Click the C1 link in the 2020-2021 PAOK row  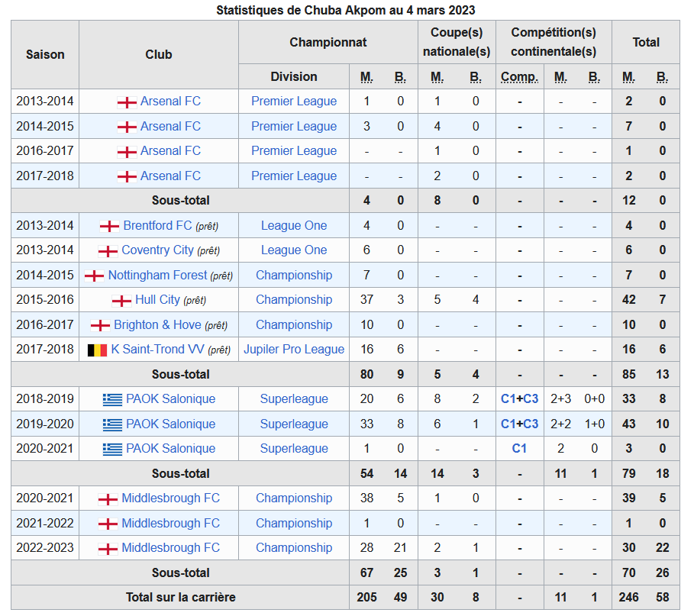click(x=519, y=448)
